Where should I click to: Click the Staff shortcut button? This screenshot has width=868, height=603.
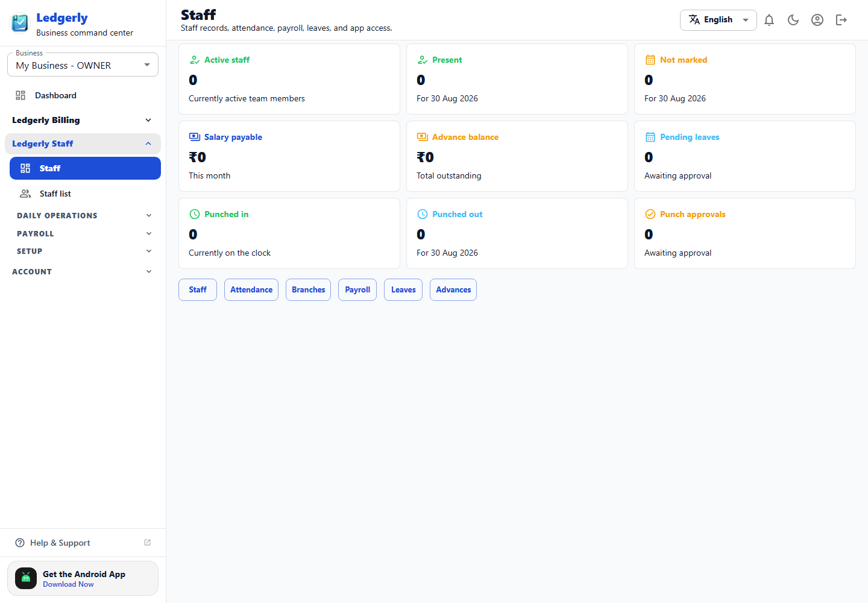(198, 289)
